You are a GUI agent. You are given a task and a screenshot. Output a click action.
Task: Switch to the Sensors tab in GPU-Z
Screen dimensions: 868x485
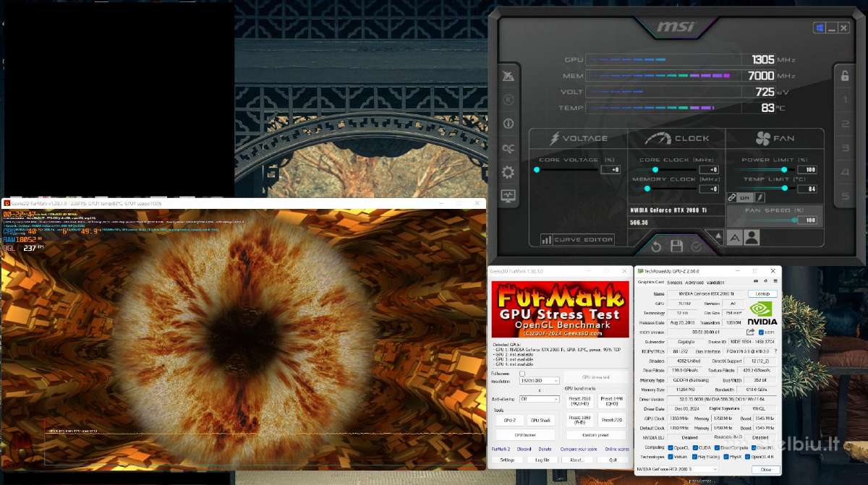pyautogui.click(x=673, y=281)
